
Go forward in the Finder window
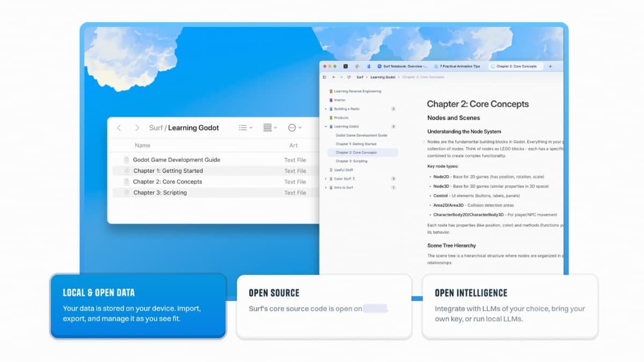pyautogui.click(x=137, y=128)
